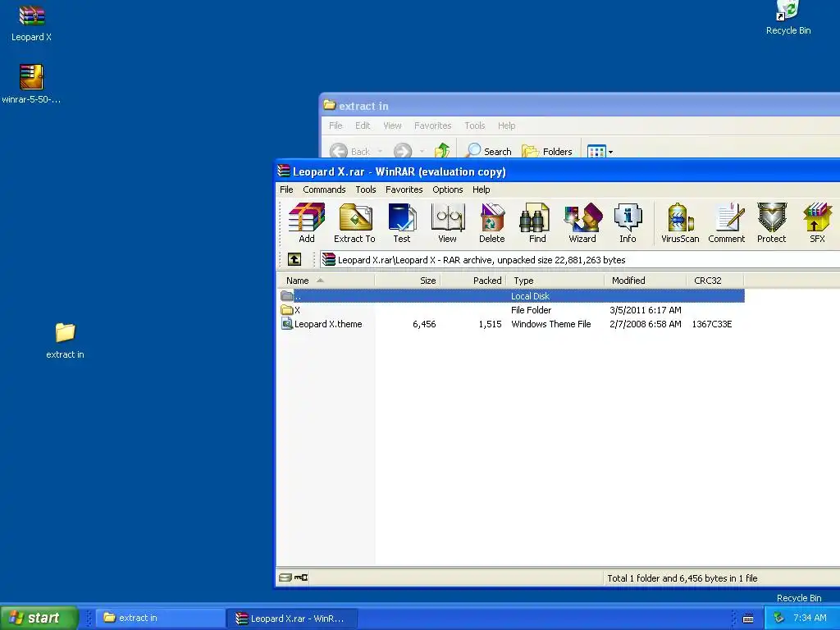Open the WinRAR Favorites menu
The height and width of the screenshot is (630, 840).
click(404, 189)
